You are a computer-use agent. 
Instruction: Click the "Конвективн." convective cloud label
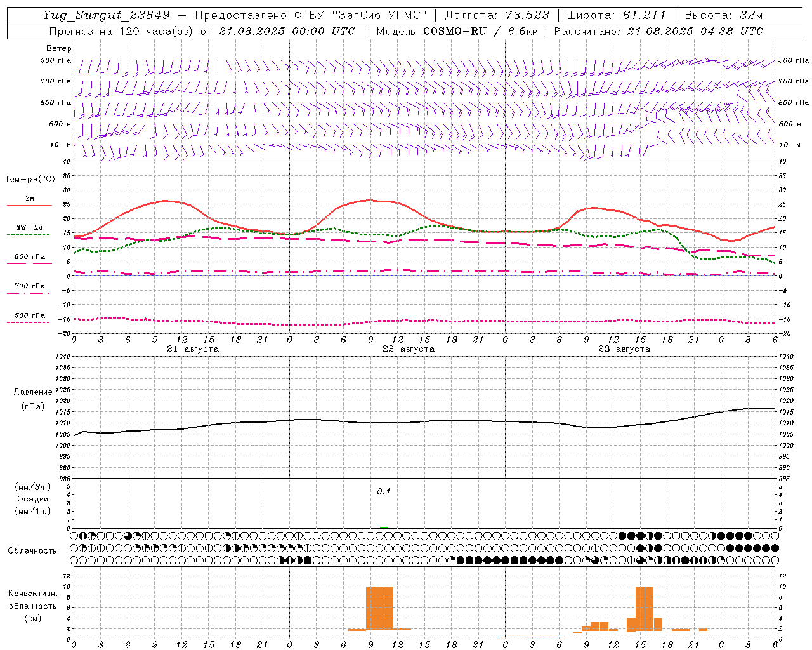pyautogui.click(x=33, y=594)
